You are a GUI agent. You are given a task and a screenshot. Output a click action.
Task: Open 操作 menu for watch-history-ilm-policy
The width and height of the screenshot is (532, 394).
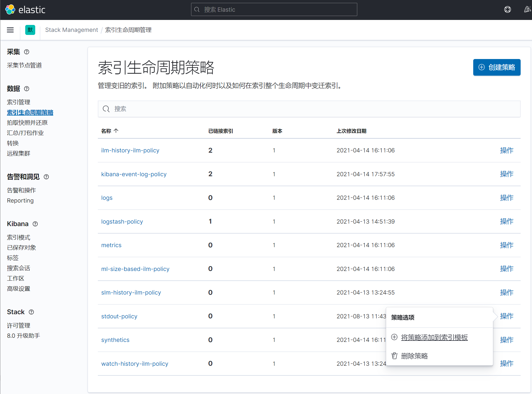click(x=507, y=364)
